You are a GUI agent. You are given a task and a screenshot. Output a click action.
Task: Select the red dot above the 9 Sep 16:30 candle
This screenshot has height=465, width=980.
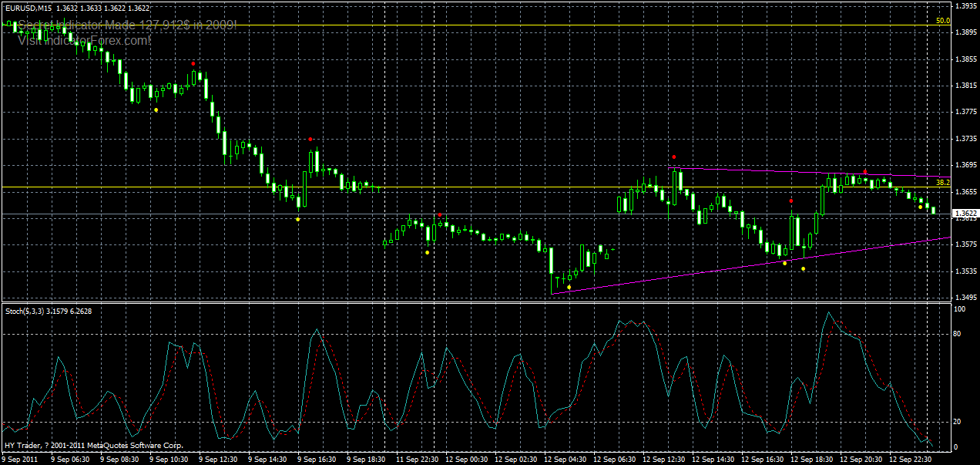coord(310,140)
